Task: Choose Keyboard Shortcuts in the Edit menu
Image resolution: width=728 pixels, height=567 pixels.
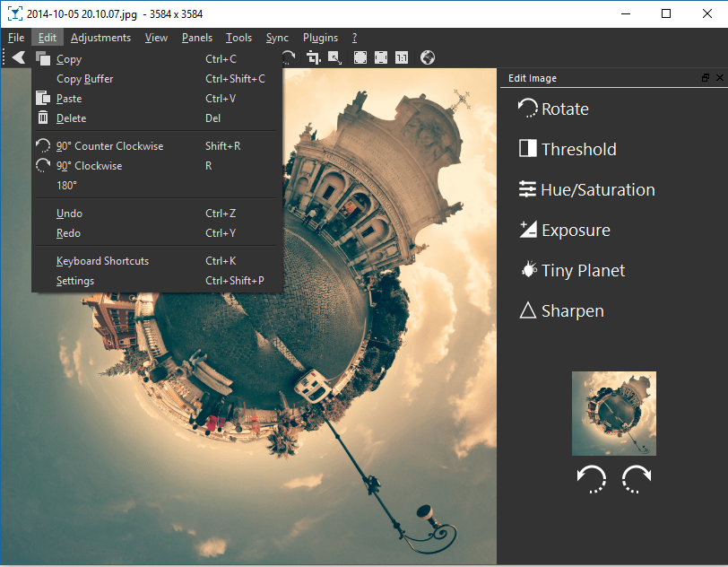Action: 102,261
